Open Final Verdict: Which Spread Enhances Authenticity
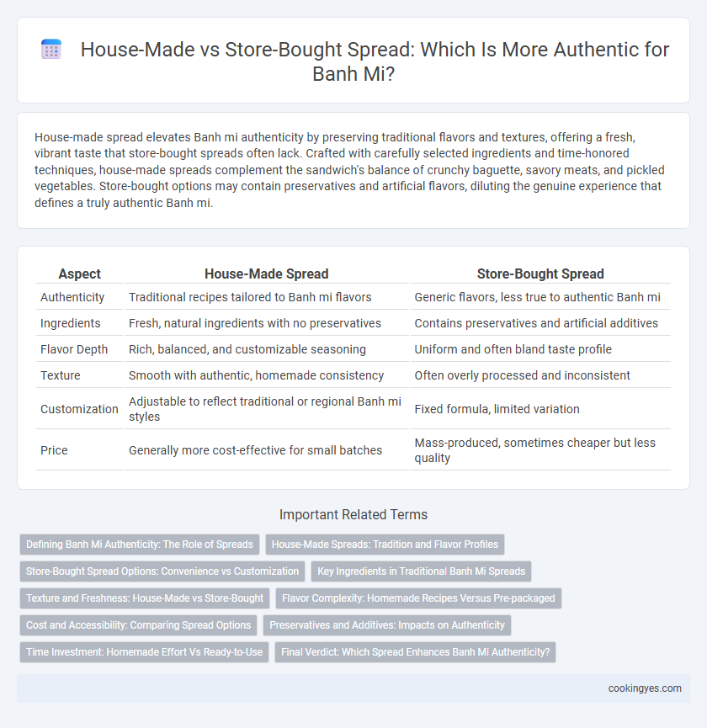This screenshot has width=707, height=728. [x=415, y=652]
